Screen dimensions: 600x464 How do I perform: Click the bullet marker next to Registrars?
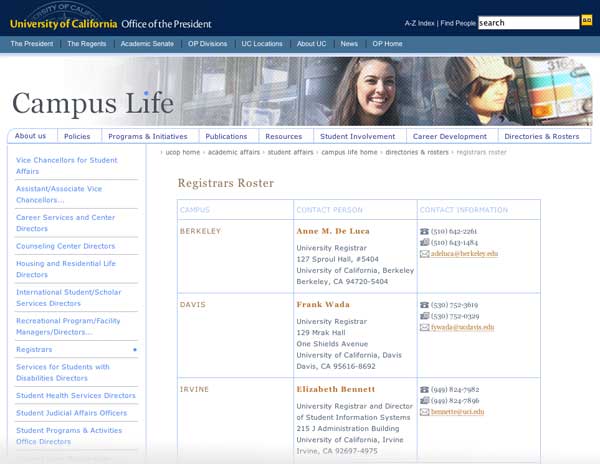(x=135, y=350)
